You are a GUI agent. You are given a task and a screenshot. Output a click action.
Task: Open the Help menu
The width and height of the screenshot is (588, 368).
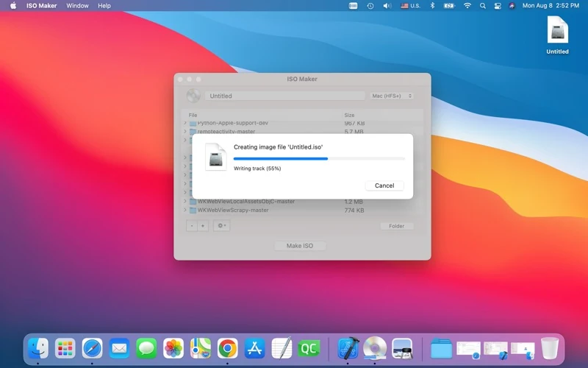[104, 6]
